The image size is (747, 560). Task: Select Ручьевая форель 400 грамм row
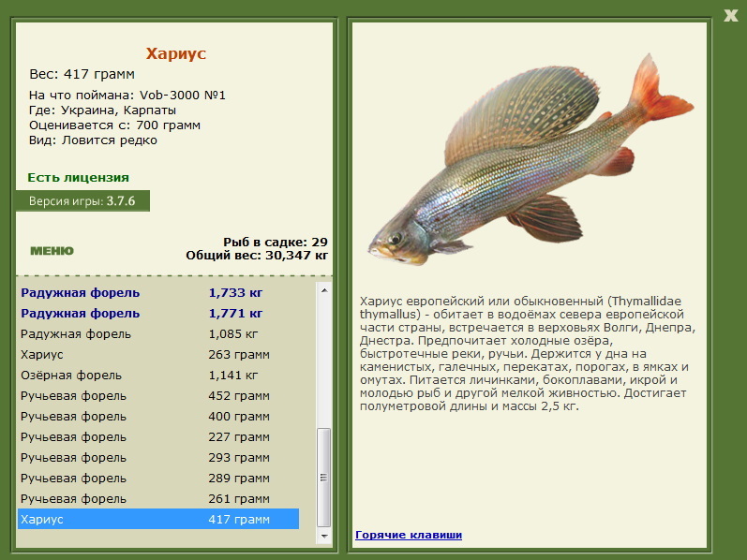tap(158, 417)
